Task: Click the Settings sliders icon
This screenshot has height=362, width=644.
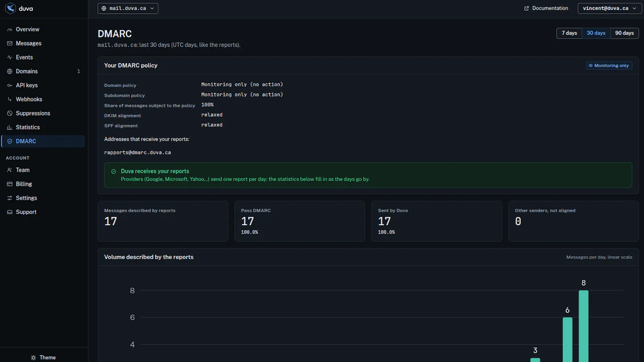Action: (10, 198)
